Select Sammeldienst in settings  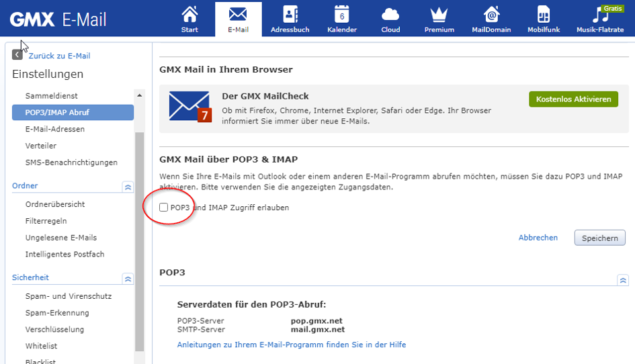(x=52, y=96)
